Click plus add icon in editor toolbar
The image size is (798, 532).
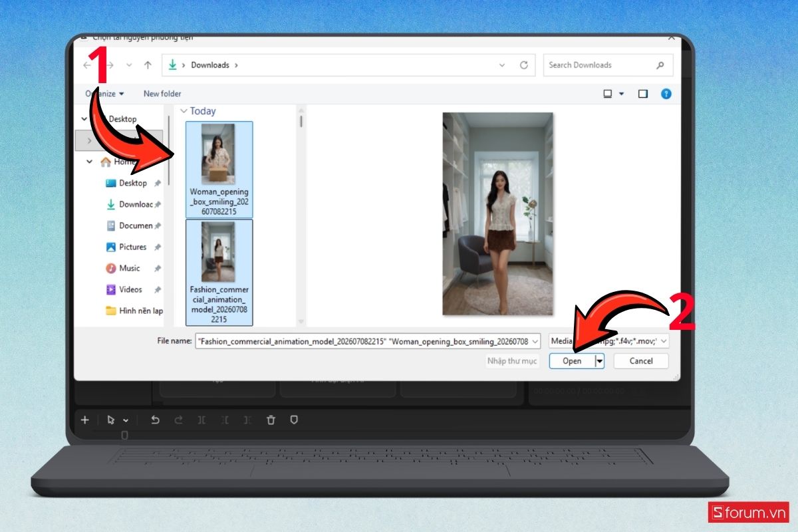click(x=84, y=420)
